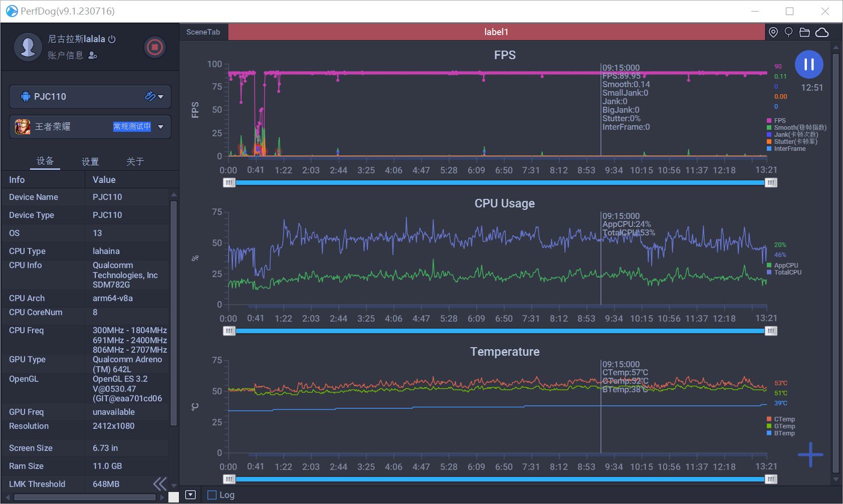Toggle Jank(卡顿次数) legend series

[x=792, y=134]
